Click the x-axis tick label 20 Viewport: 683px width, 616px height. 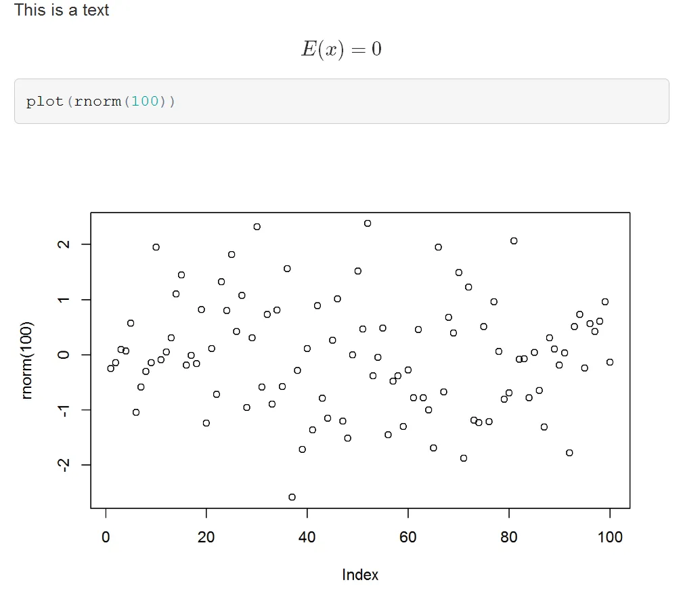[206, 537]
